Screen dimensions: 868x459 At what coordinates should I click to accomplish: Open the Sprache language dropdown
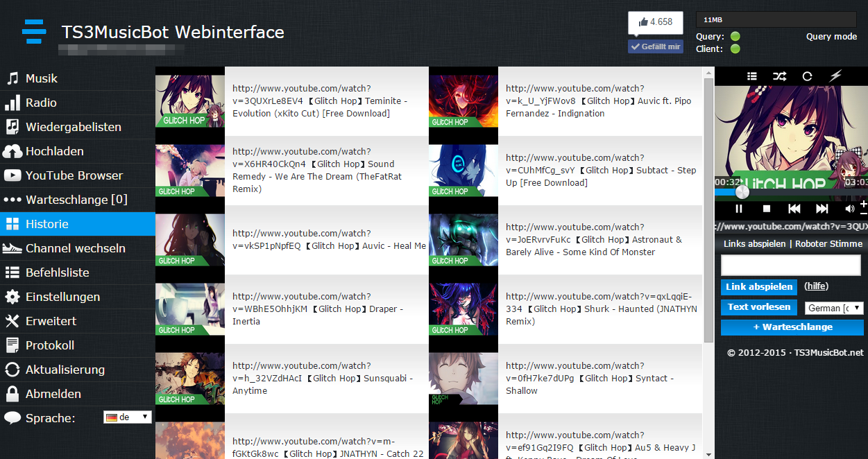pos(127,417)
